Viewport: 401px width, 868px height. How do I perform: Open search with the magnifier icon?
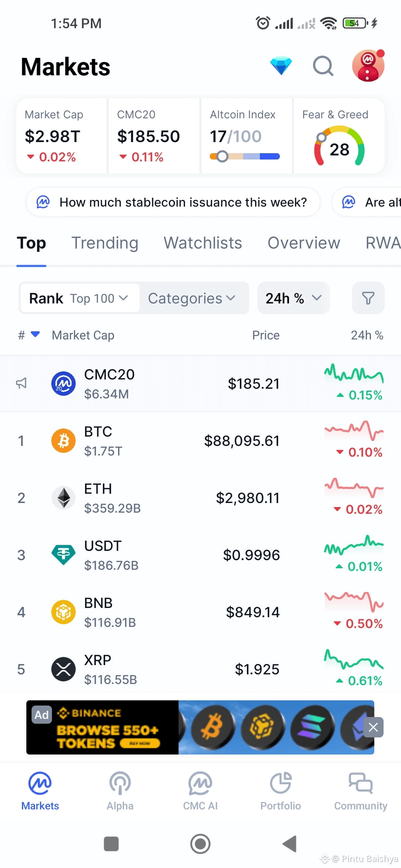click(323, 66)
